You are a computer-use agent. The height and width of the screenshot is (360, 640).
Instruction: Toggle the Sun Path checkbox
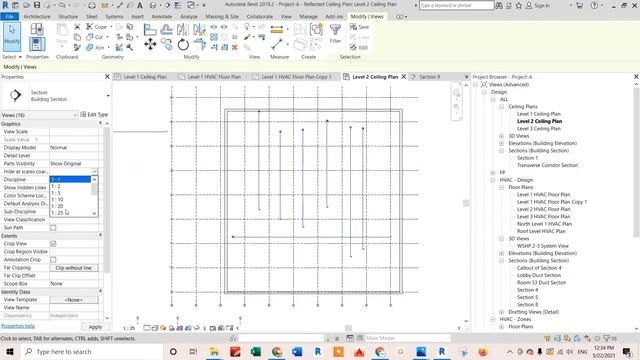53,228
